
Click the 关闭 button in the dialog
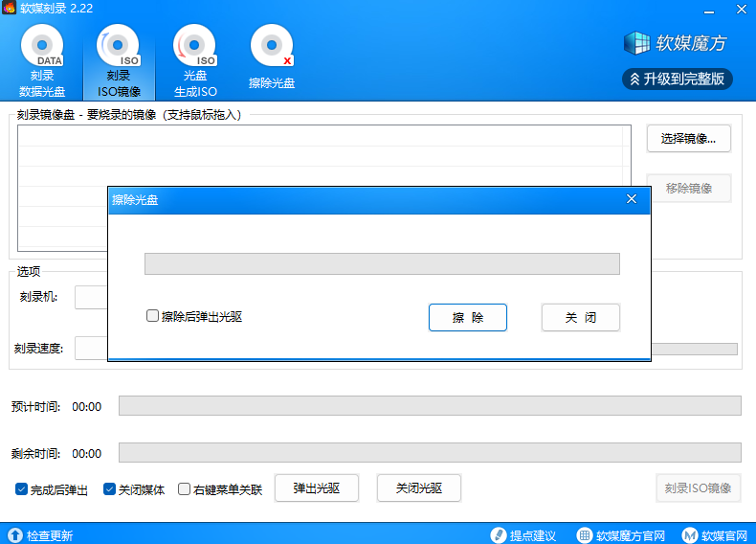click(580, 318)
